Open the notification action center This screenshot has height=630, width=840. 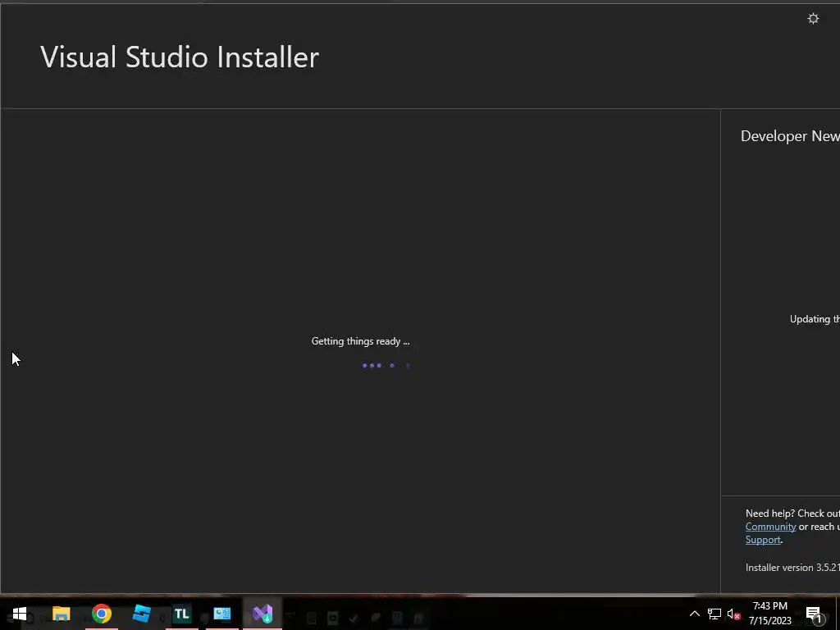click(x=814, y=614)
